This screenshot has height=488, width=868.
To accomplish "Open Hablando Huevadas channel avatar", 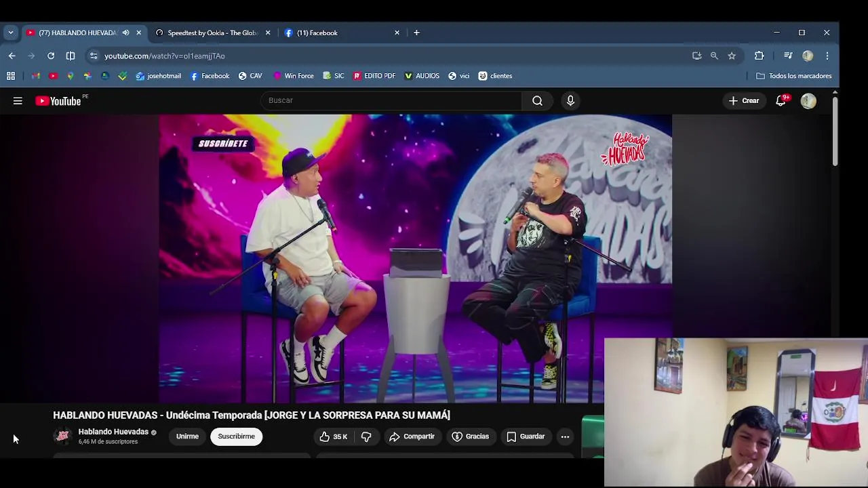I will 62,436.
